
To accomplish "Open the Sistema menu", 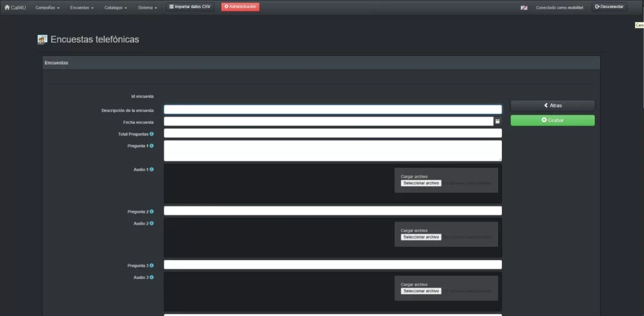I will [147, 8].
